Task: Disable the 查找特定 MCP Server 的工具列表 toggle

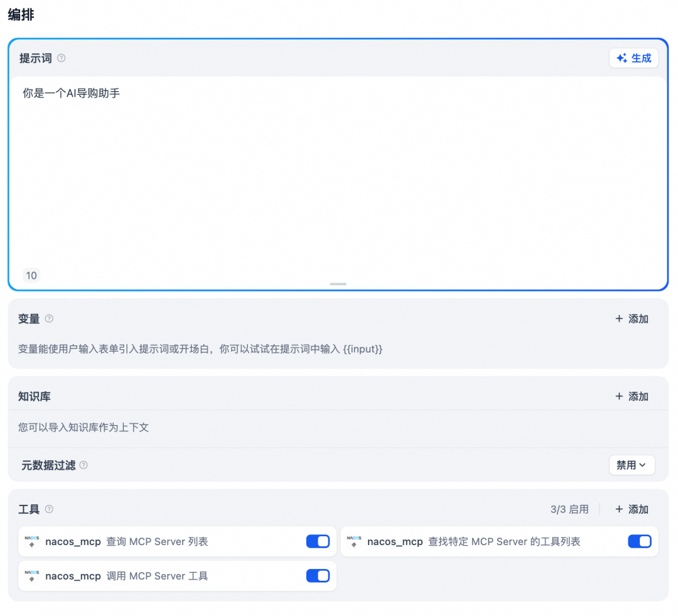Action: point(640,541)
